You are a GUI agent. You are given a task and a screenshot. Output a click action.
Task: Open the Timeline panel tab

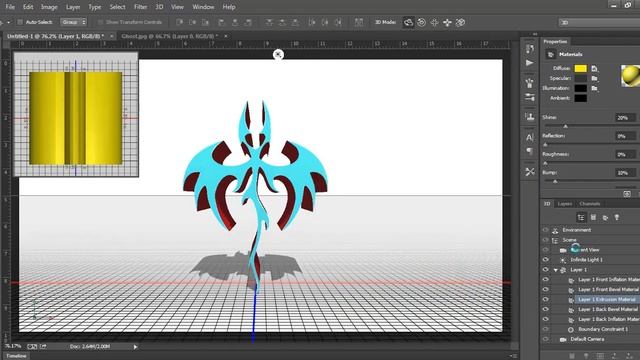click(16, 356)
